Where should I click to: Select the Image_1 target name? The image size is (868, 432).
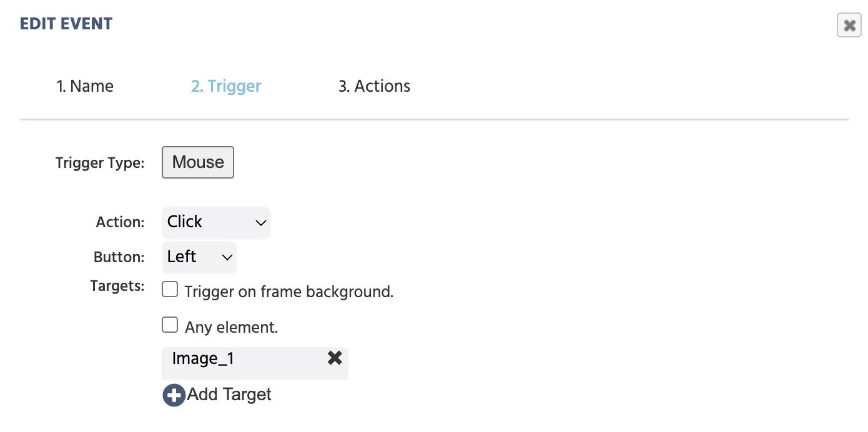[x=203, y=359]
